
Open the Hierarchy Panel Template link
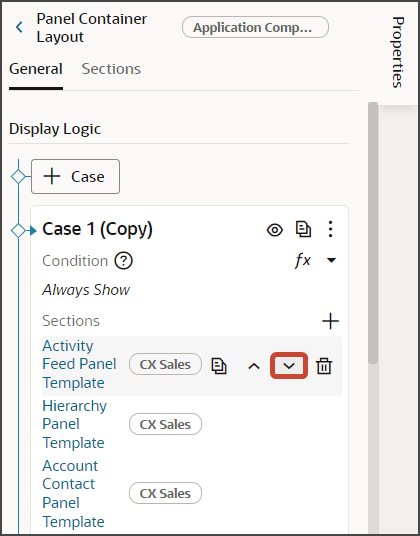click(74, 424)
